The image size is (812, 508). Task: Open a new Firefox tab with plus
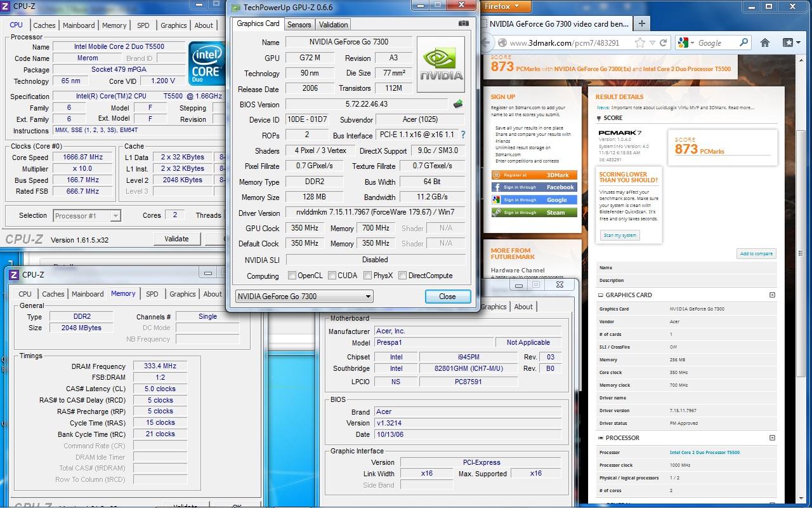coord(641,23)
